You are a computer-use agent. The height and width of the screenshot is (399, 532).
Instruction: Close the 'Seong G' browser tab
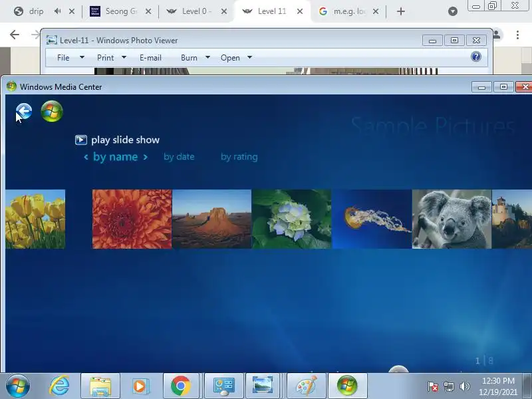(x=148, y=11)
